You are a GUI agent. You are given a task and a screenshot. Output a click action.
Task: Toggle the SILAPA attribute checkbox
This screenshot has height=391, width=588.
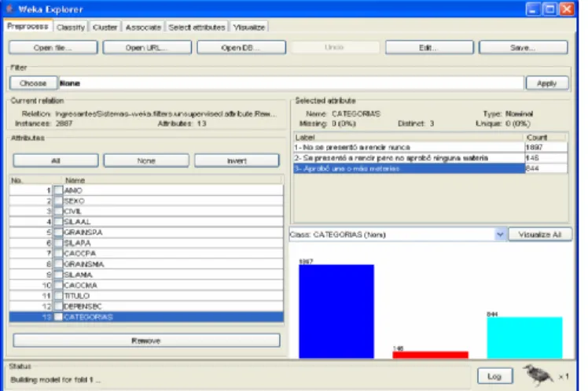[x=58, y=243]
